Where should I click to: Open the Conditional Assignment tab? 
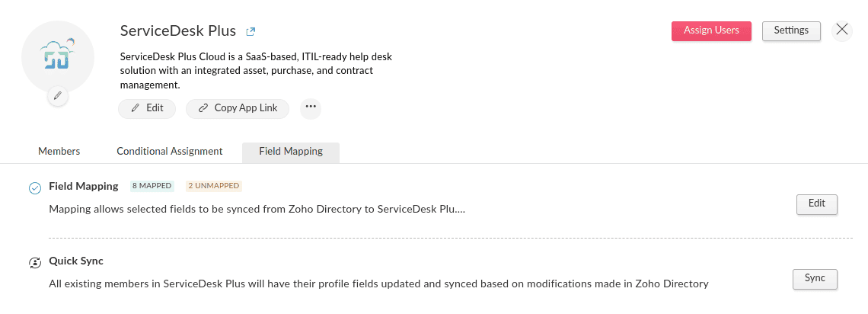pyautogui.click(x=170, y=152)
